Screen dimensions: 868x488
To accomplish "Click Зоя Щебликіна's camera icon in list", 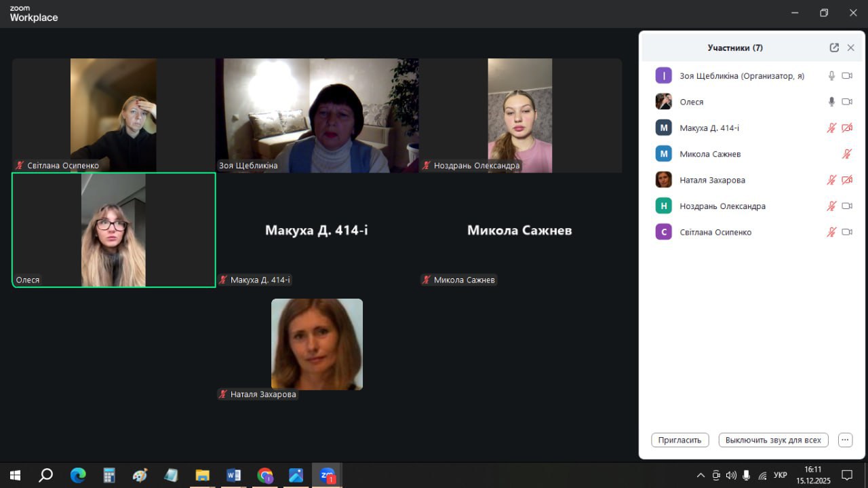I will [x=847, y=76].
